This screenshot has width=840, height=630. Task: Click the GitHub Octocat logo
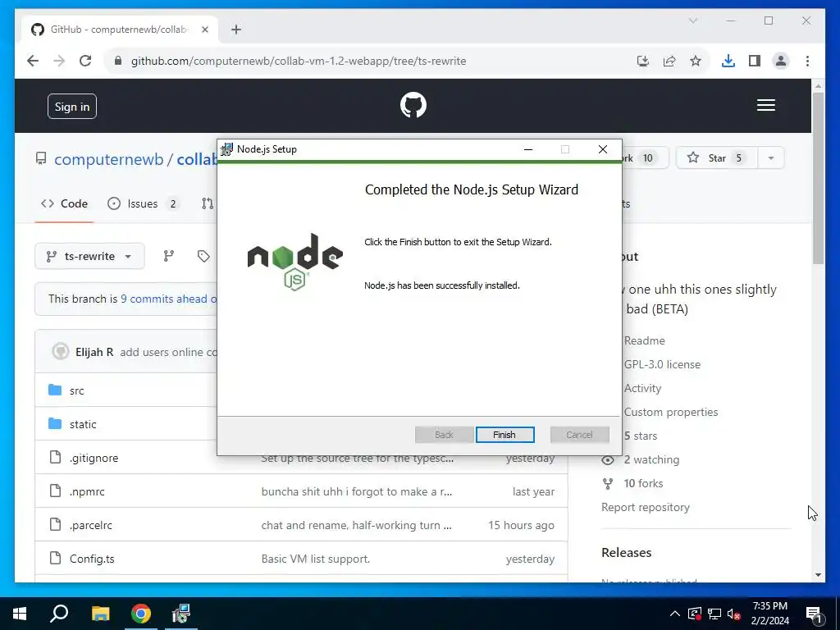[413, 105]
